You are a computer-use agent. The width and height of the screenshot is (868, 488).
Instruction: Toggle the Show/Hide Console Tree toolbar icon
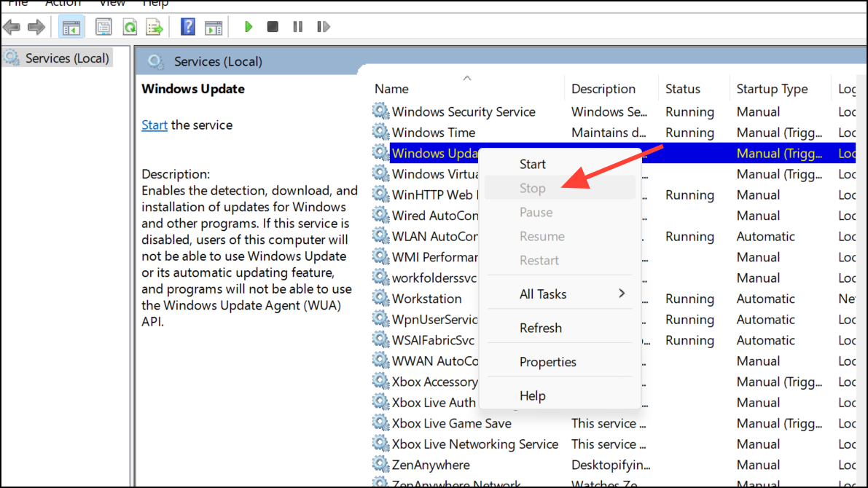[x=71, y=26]
